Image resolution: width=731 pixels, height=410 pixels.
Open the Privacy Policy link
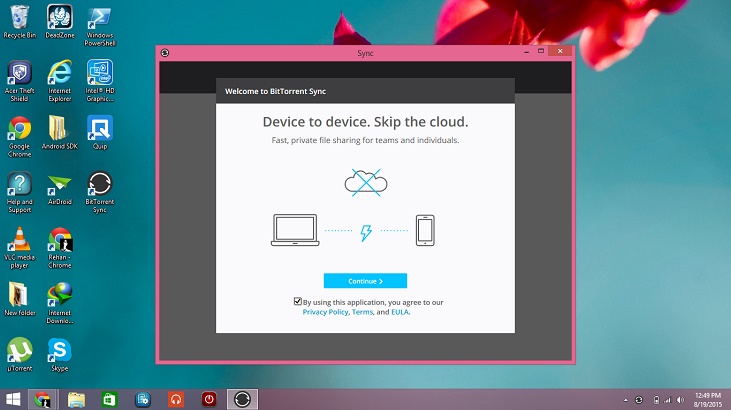325,312
